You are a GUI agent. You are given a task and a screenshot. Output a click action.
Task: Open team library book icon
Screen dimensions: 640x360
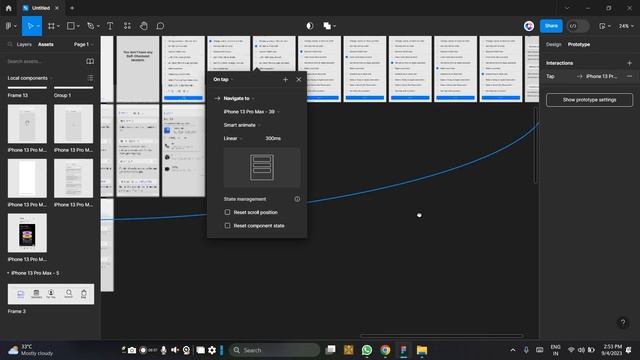pos(90,61)
